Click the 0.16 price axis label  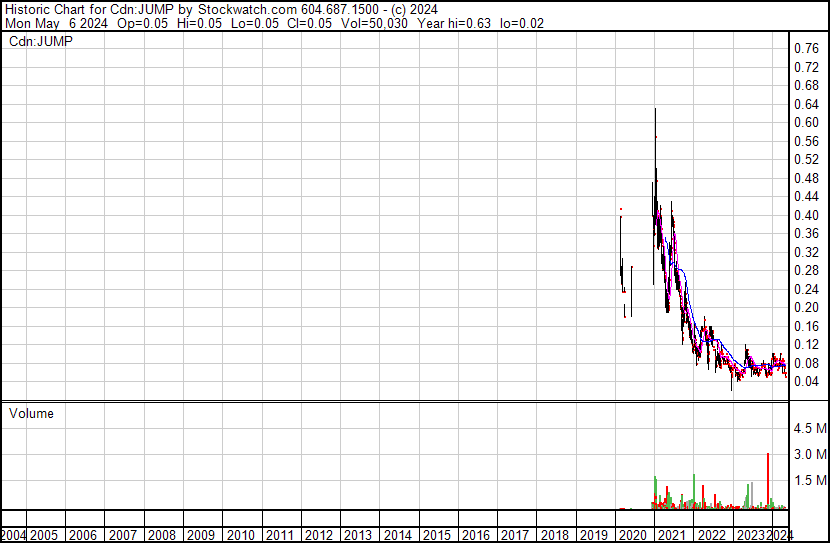pos(807,326)
